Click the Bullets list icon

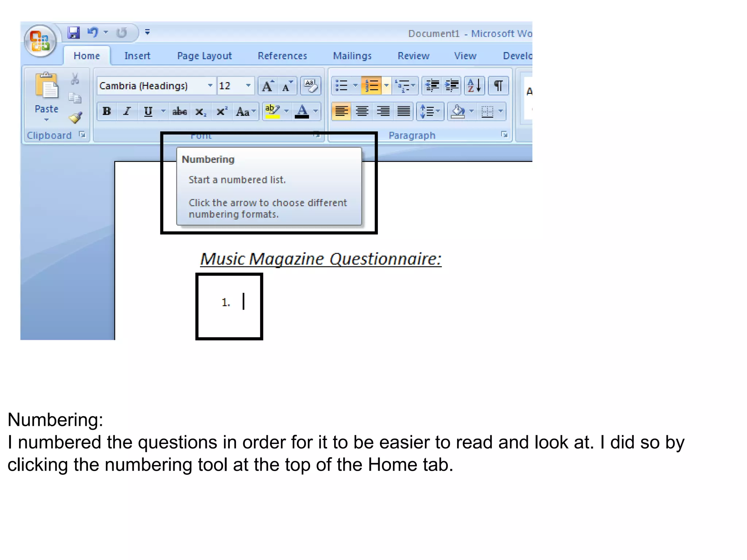tap(341, 86)
